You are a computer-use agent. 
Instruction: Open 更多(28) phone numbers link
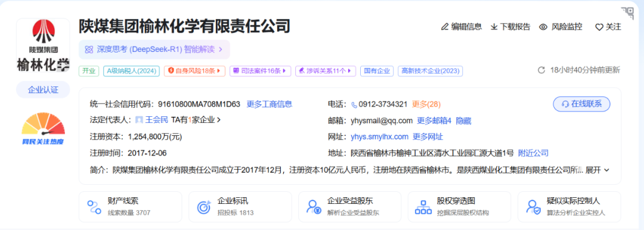(426, 104)
